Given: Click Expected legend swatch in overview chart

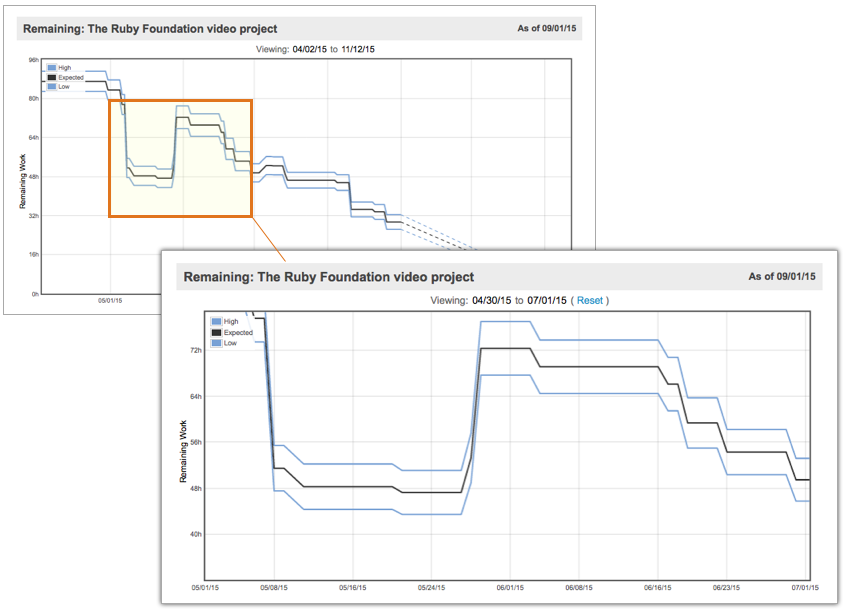Looking at the screenshot, I should coord(52,77).
